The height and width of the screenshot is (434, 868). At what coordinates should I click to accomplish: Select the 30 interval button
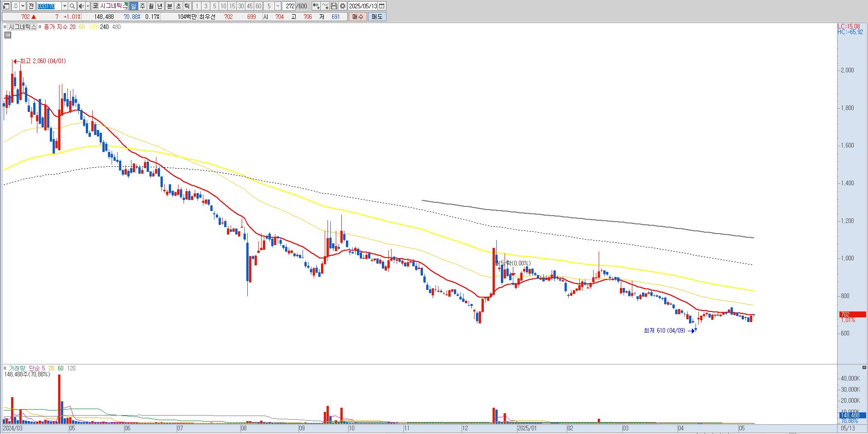pyautogui.click(x=241, y=6)
